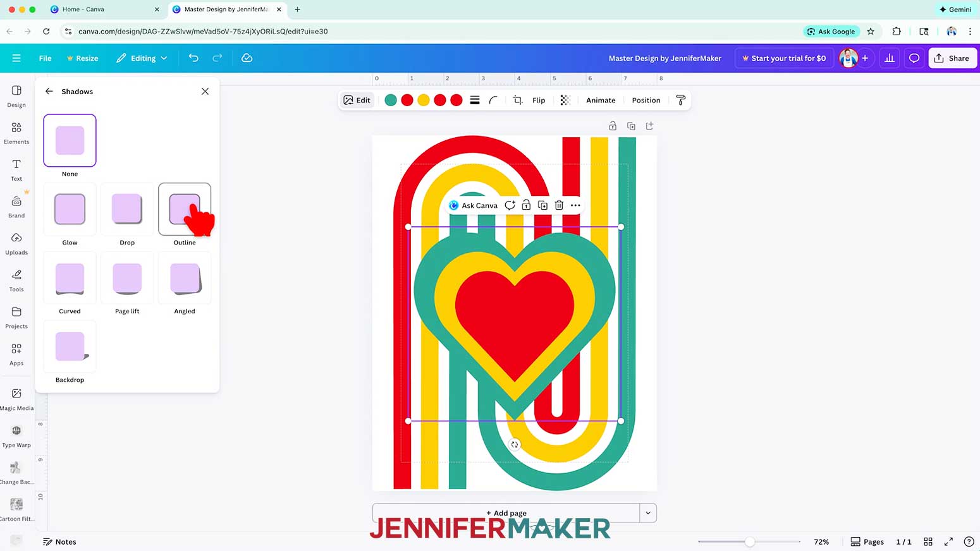
Task: Open the File menu
Action: (x=45, y=58)
